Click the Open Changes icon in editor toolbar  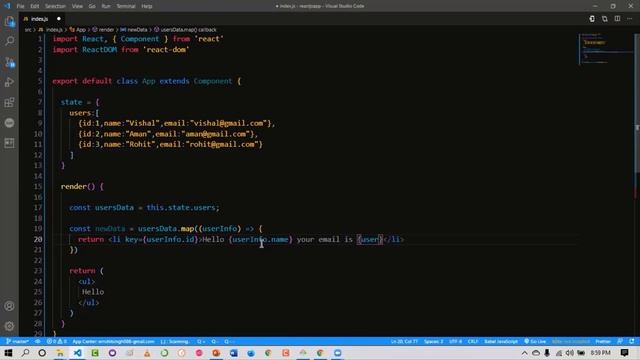[604, 19]
